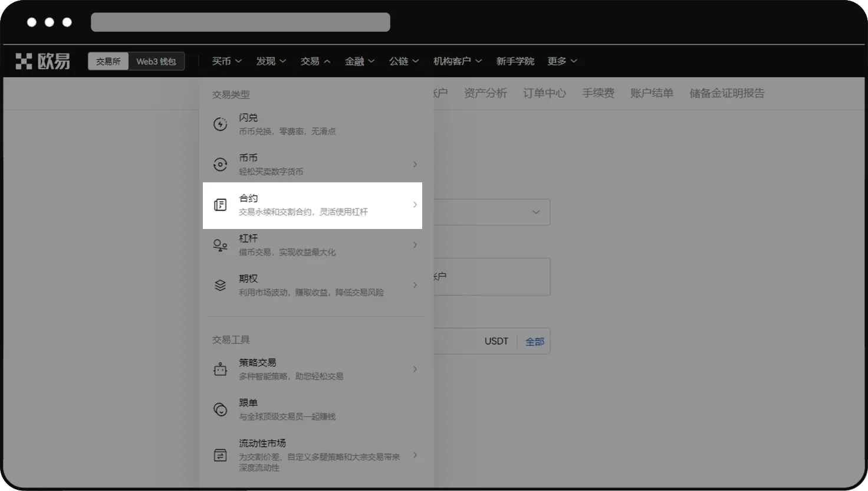Viewport: 868px width, 491px height.
Task: Select the 合约 contract icon
Action: 220,205
